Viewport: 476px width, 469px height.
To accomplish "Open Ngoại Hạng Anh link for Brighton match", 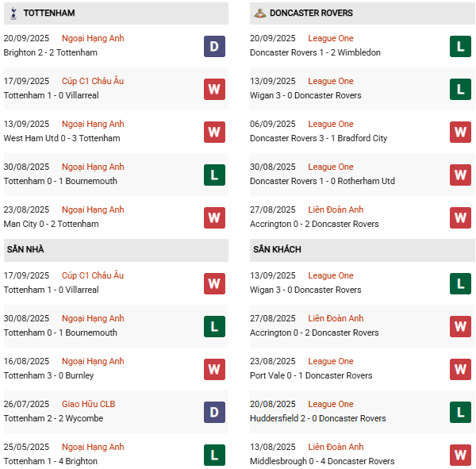I will point(93,38).
